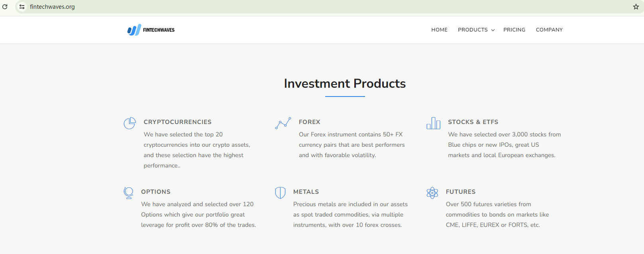
Task: Open the Company menu item
Action: (549, 30)
